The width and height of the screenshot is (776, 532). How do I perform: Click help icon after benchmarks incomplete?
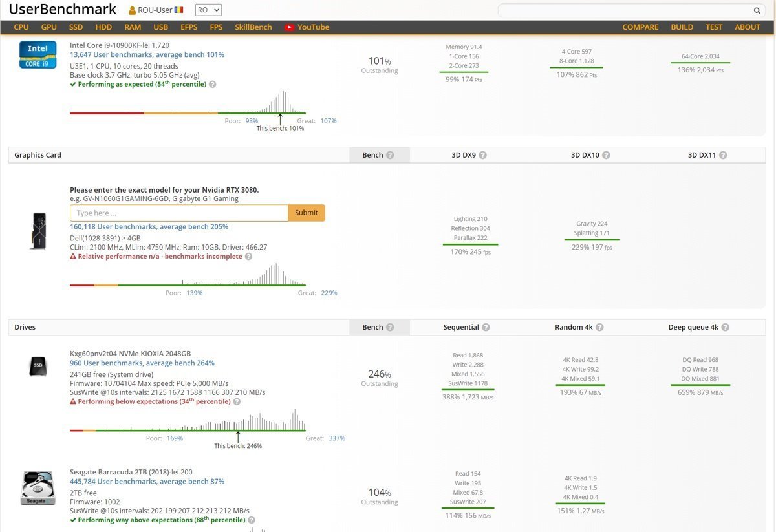(249, 256)
